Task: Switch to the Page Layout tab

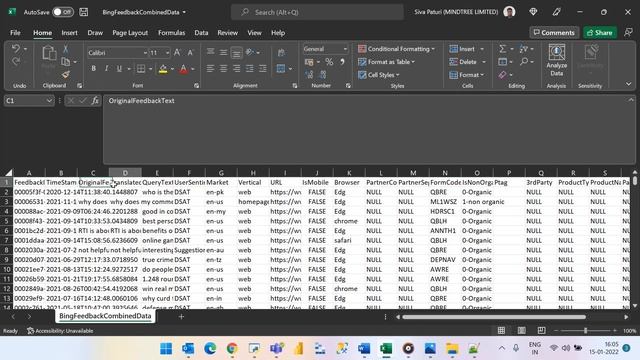Action: [130, 33]
